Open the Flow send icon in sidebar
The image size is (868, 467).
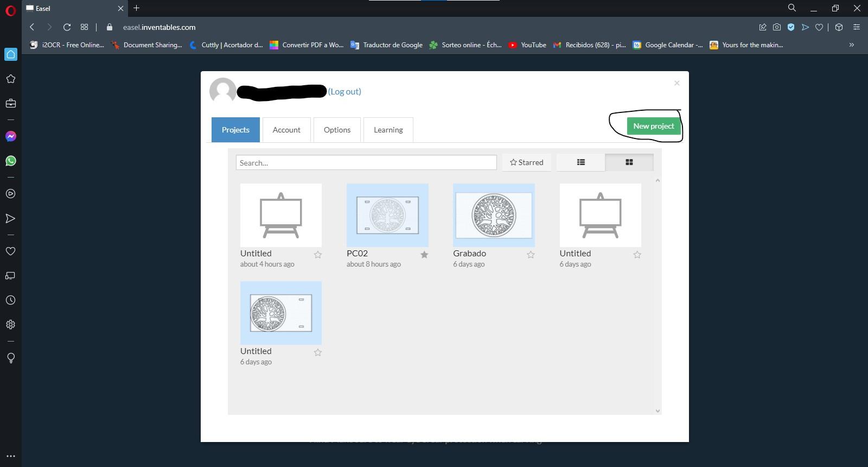coord(10,218)
